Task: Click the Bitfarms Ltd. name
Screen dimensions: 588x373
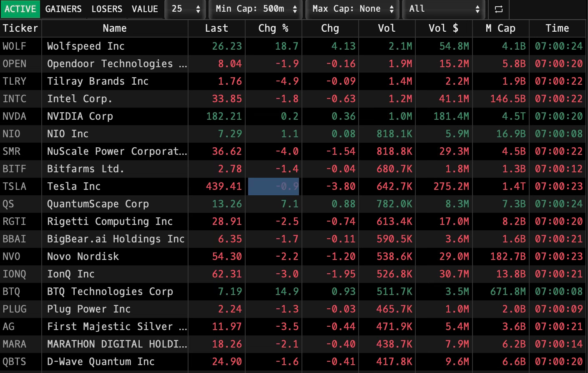Action: tap(85, 169)
